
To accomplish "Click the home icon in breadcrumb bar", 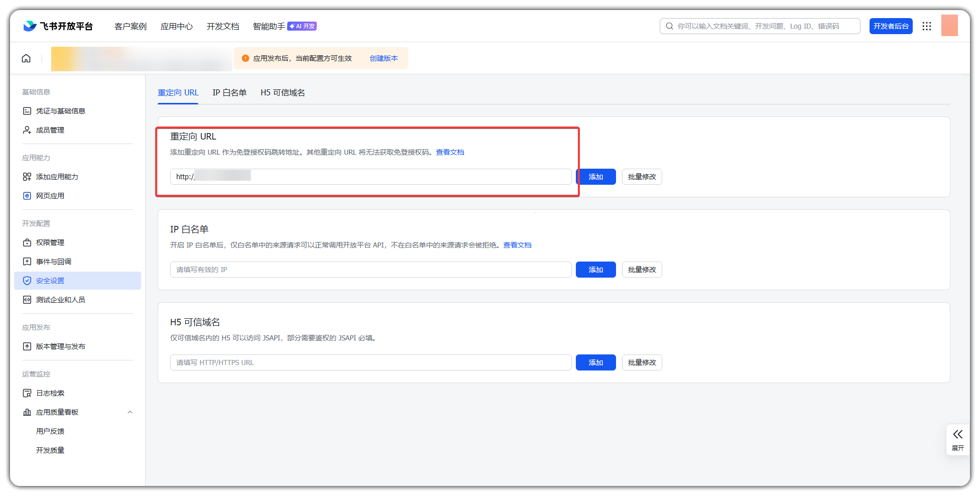I will [x=26, y=59].
